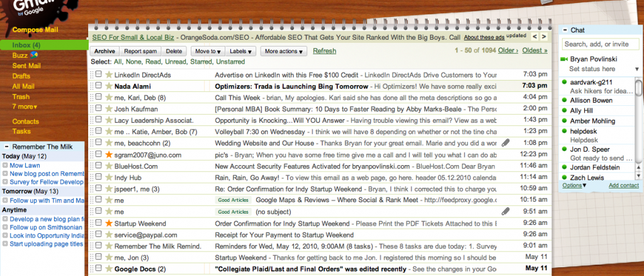Open the Inbox (4) folder
The height and width of the screenshot is (276, 644).
coord(26,45)
